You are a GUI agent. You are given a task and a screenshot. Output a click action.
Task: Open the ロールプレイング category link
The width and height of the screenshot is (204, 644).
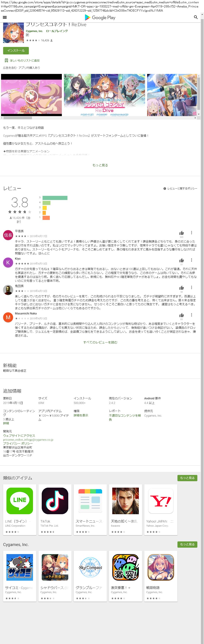point(57,31)
